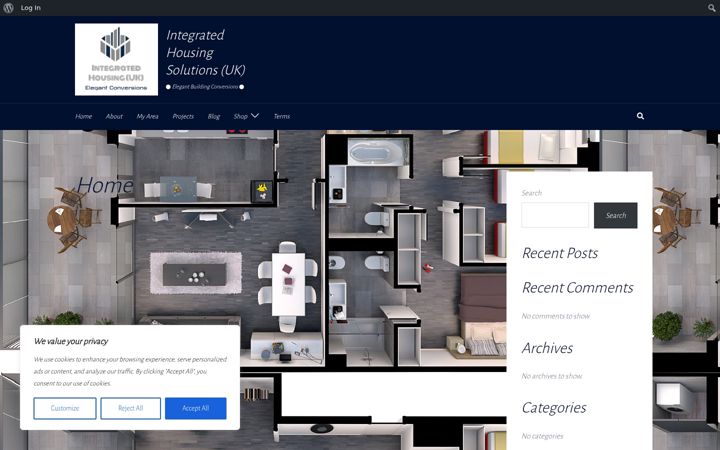
Task: Click the 'Recent Comments' sidebar heading
Action: pos(578,288)
